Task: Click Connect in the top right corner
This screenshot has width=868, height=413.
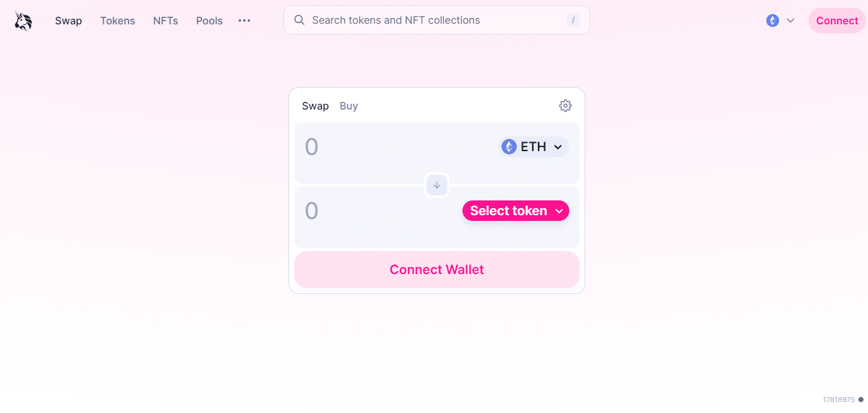Action: point(837,20)
